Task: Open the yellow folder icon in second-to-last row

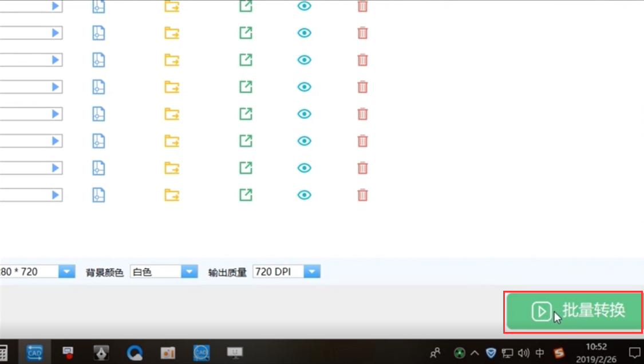Action: click(x=172, y=168)
